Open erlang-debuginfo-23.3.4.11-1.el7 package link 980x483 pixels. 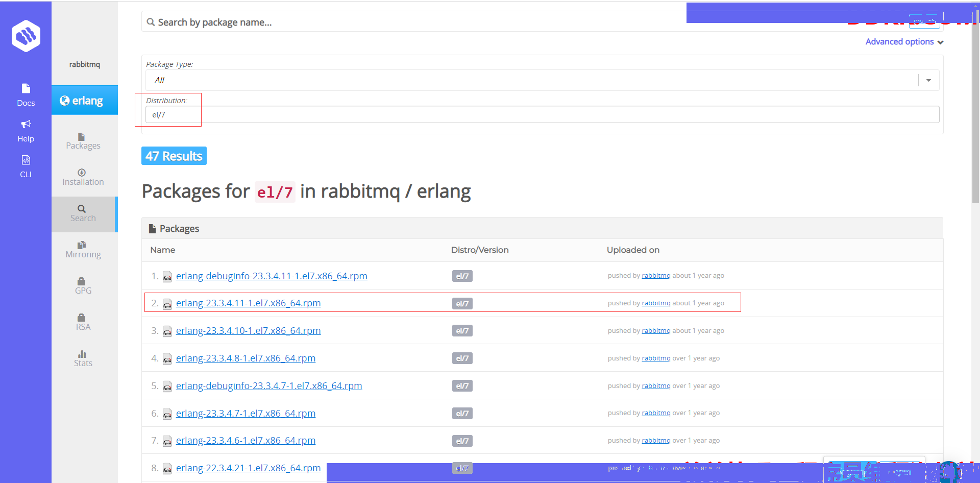click(x=272, y=276)
